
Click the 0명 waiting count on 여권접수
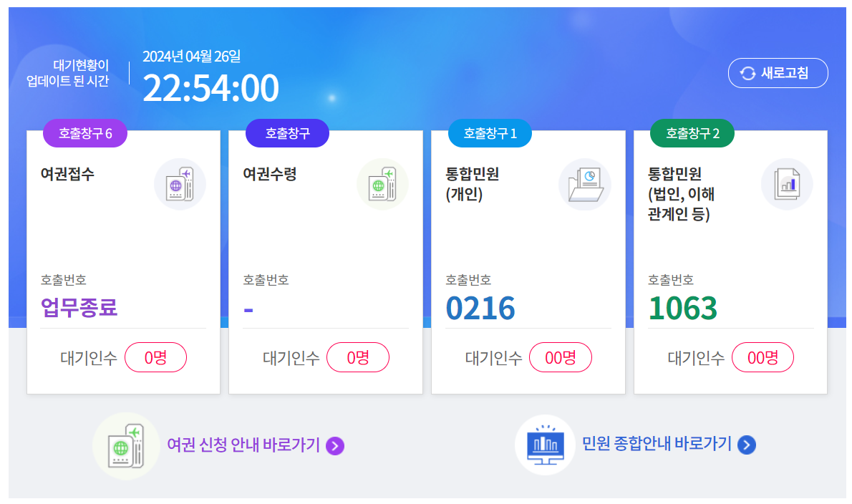(x=155, y=357)
